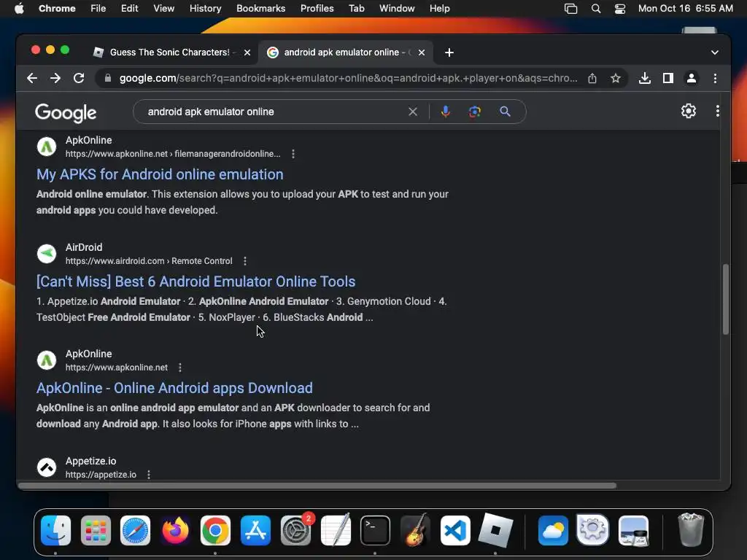
Task: Open App Store from the Dock
Action: [x=255, y=530]
